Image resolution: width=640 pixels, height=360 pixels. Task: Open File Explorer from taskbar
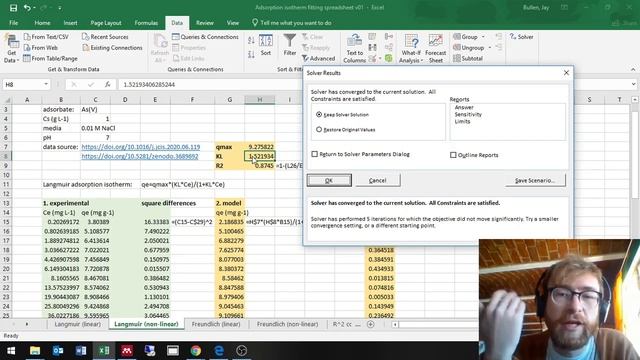click(35, 351)
